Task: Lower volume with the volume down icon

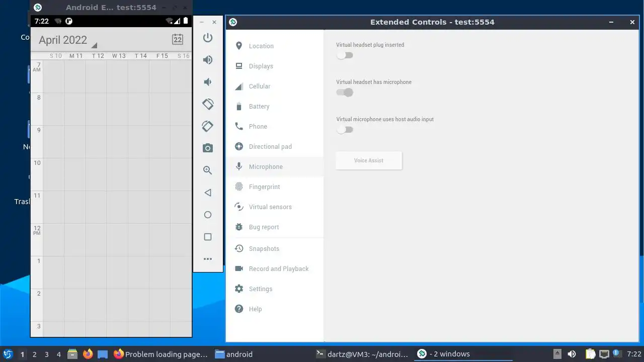Action: click(x=208, y=82)
